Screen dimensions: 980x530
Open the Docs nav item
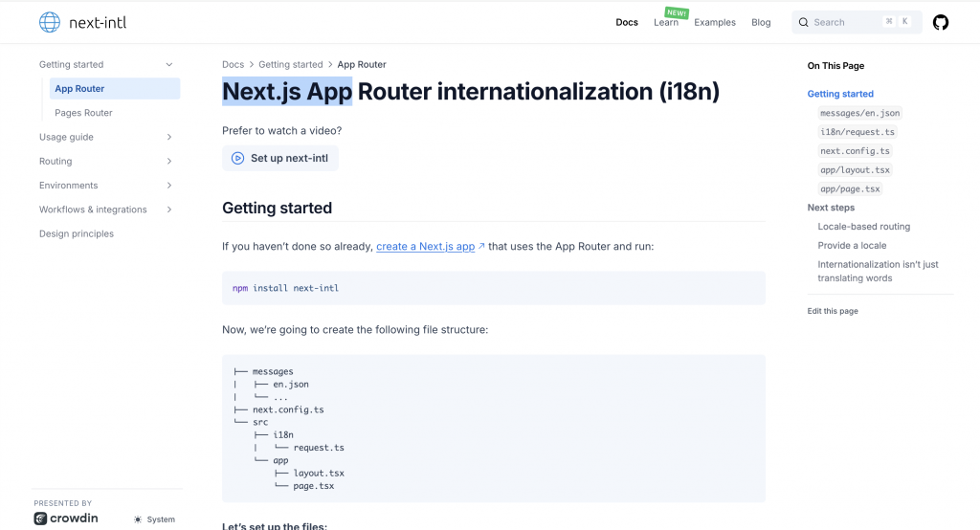[x=627, y=23]
